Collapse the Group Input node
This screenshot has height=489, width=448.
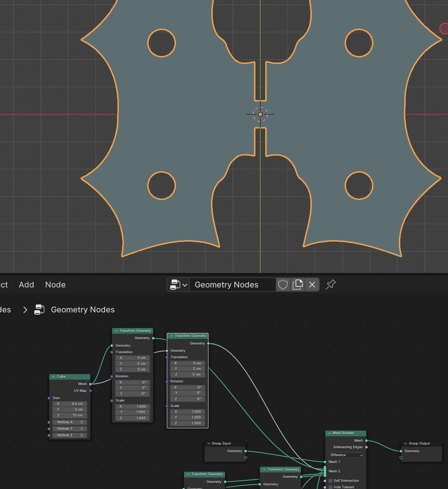click(x=209, y=443)
